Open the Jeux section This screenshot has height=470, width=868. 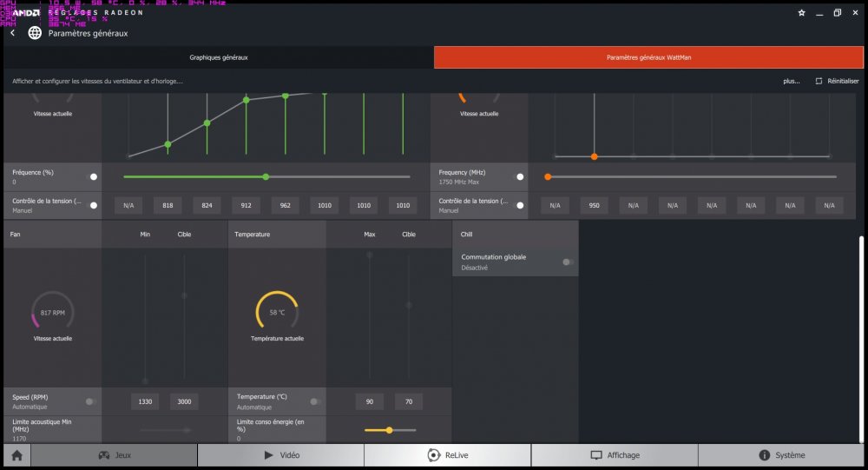click(x=115, y=455)
